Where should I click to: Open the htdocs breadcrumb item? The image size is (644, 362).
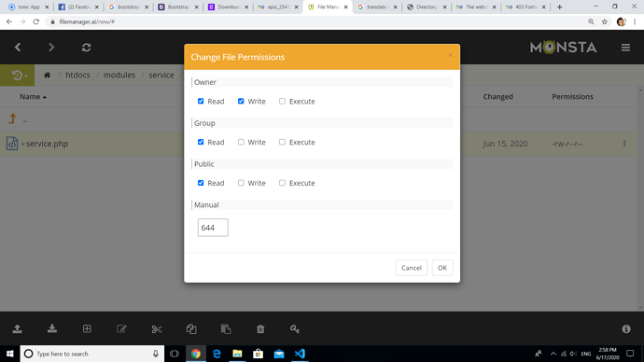77,76
